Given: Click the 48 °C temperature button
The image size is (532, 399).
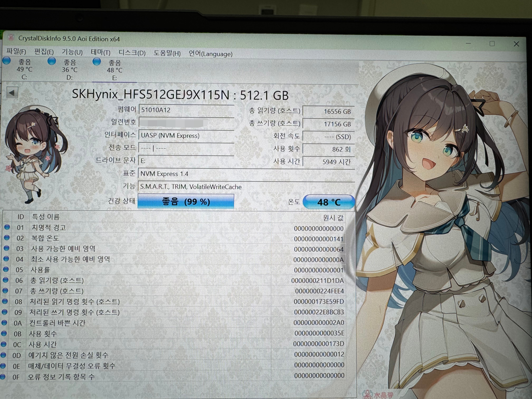Looking at the screenshot, I should [x=329, y=202].
